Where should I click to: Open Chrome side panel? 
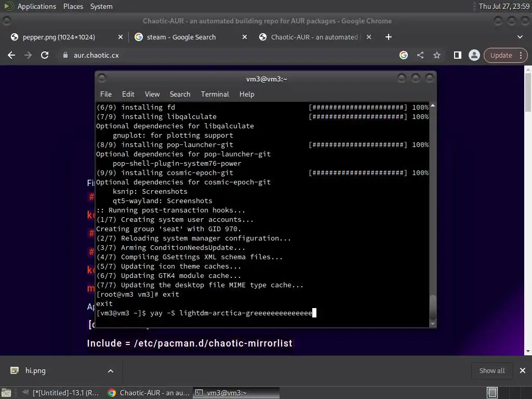point(457,55)
